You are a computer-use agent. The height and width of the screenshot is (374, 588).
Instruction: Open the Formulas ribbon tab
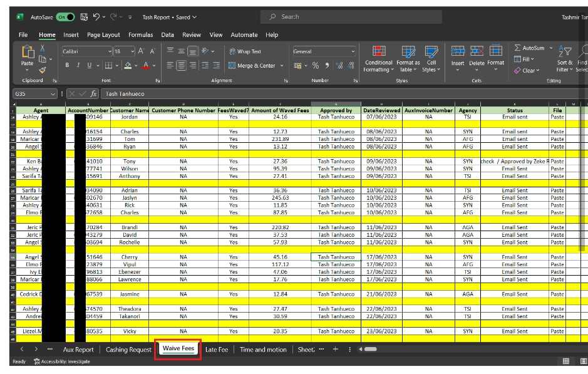(x=141, y=35)
